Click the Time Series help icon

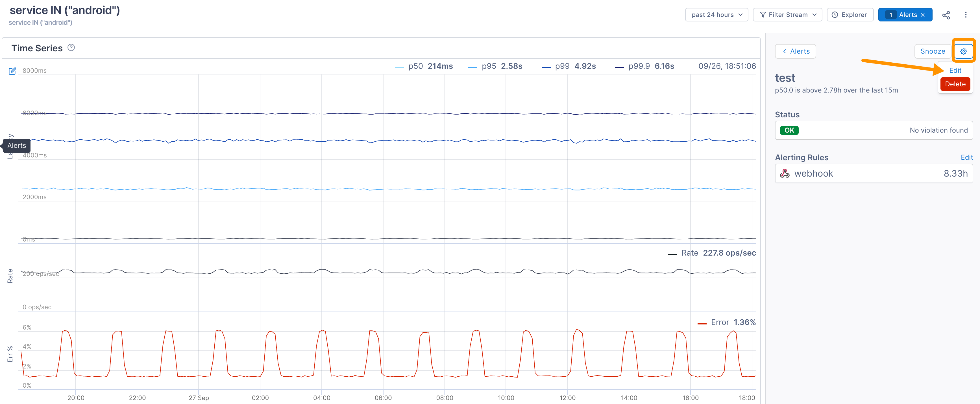pyautogui.click(x=71, y=47)
